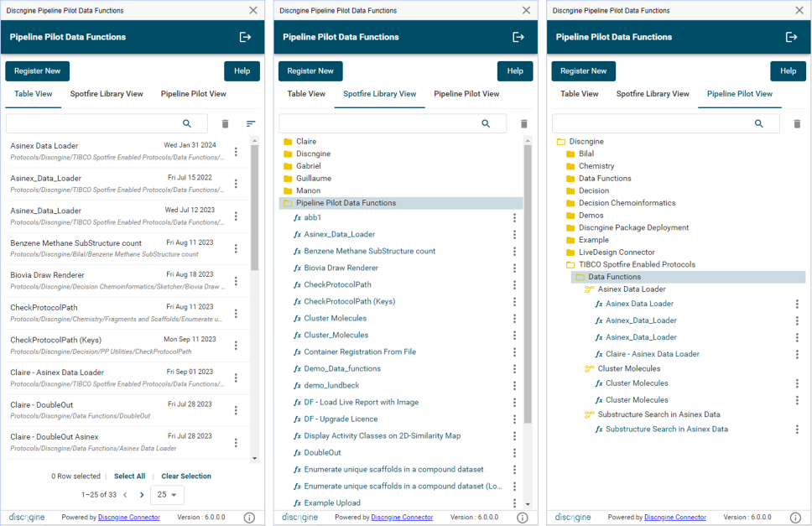812x526 pixels.
Task: Select the Substructure Search in Asinex Data protocol node
Action: (658, 414)
